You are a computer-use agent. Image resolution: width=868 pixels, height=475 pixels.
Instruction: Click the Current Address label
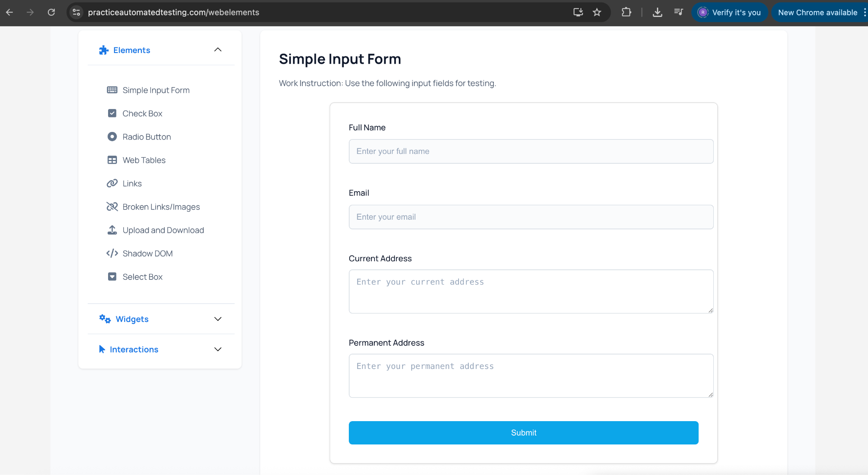pyautogui.click(x=380, y=258)
